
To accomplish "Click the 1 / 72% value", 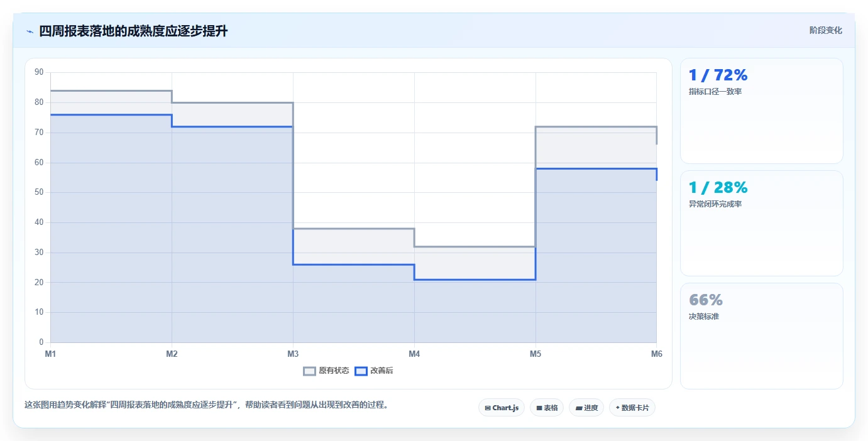I will point(718,75).
